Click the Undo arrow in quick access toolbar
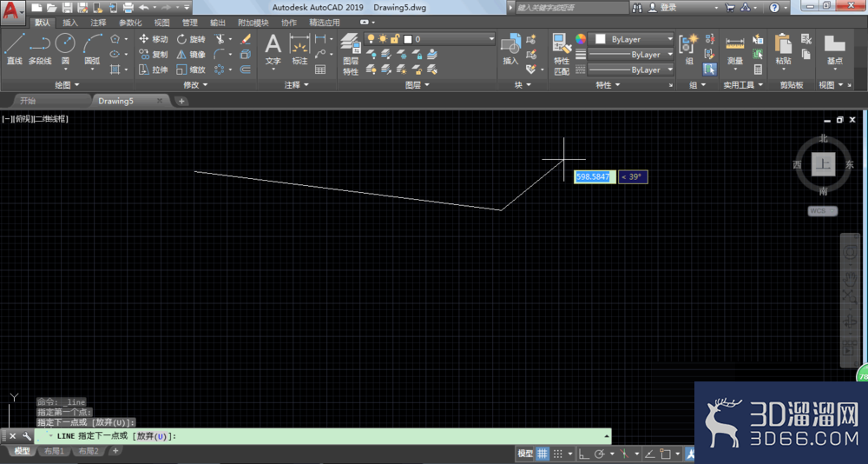The width and height of the screenshot is (868, 464). click(x=143, y=8)
